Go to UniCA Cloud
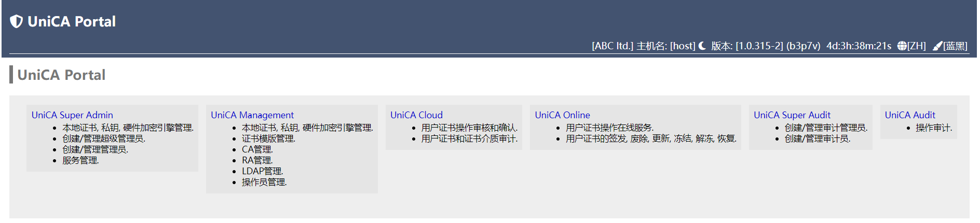 (x=416, y=115)
